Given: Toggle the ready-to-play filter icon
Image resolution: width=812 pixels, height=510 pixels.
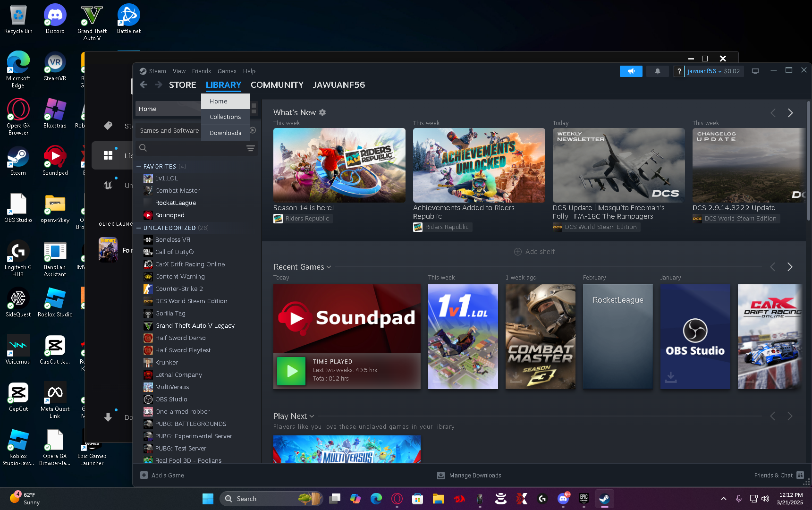Looking at the screenshot, I should point(253,130).
